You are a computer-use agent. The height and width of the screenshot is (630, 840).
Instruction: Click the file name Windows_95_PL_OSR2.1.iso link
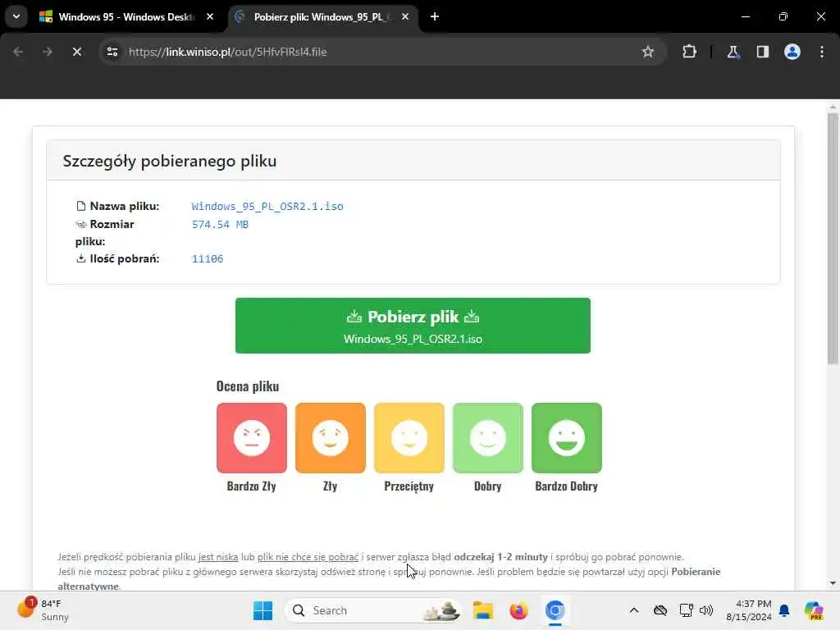(x=267, y=206)
